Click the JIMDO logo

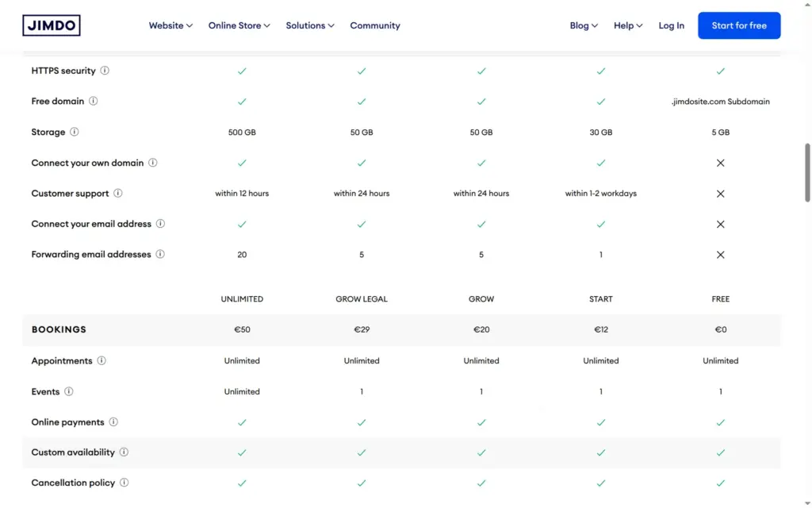coord(52,25)
